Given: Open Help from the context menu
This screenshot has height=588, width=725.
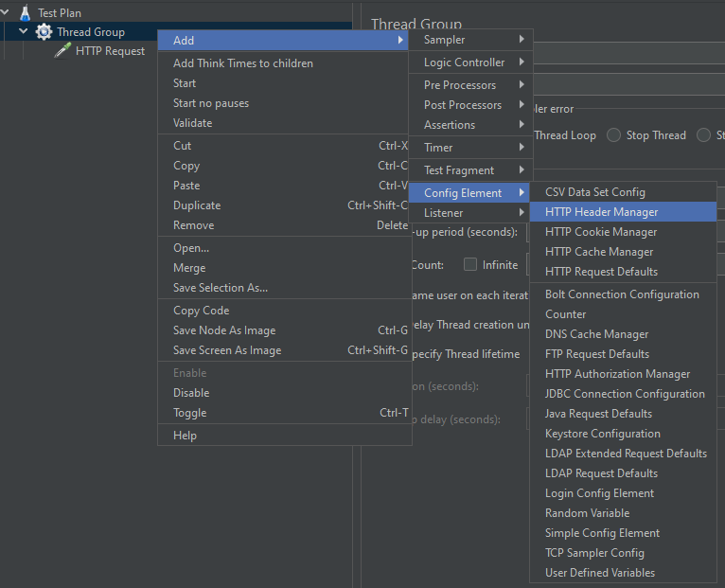Looking at the screenshot, I should tap(284, 436).
